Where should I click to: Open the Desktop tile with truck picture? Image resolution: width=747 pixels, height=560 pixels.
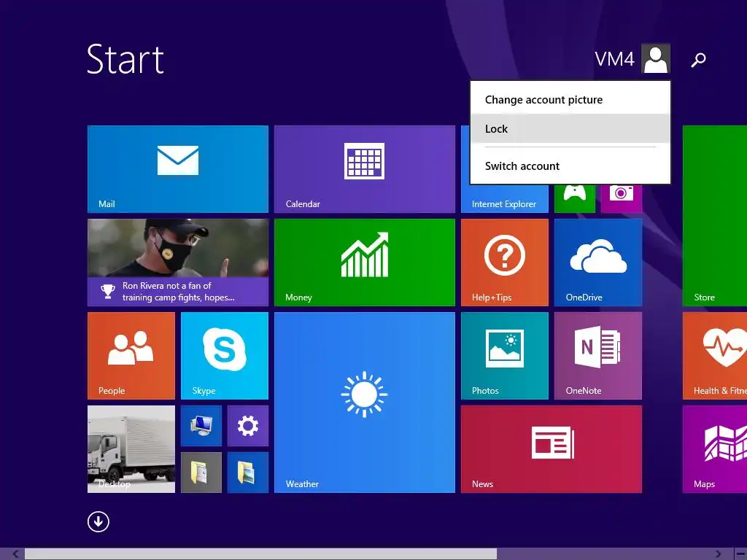pos(131,449)
